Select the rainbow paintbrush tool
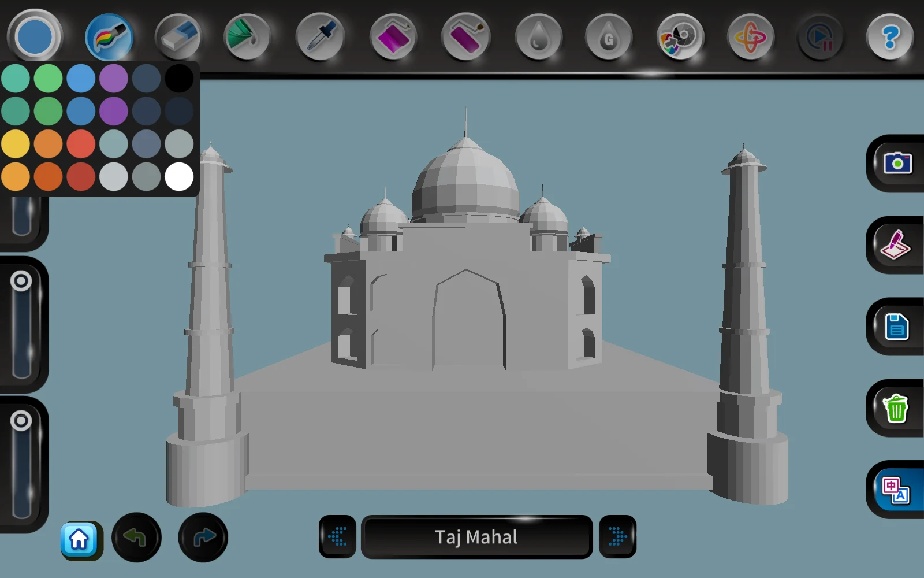Screen dimensions: 924x578 pos(109,38)
